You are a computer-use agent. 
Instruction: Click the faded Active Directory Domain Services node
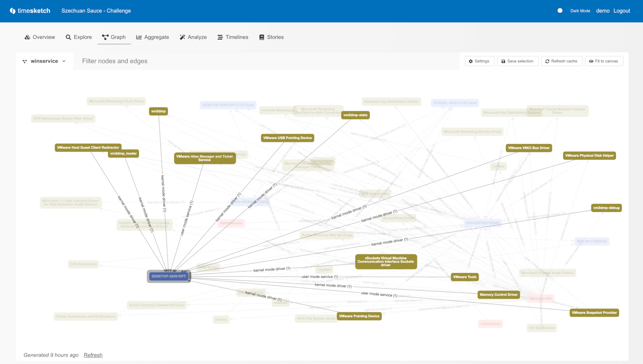[x=157, y=305]
